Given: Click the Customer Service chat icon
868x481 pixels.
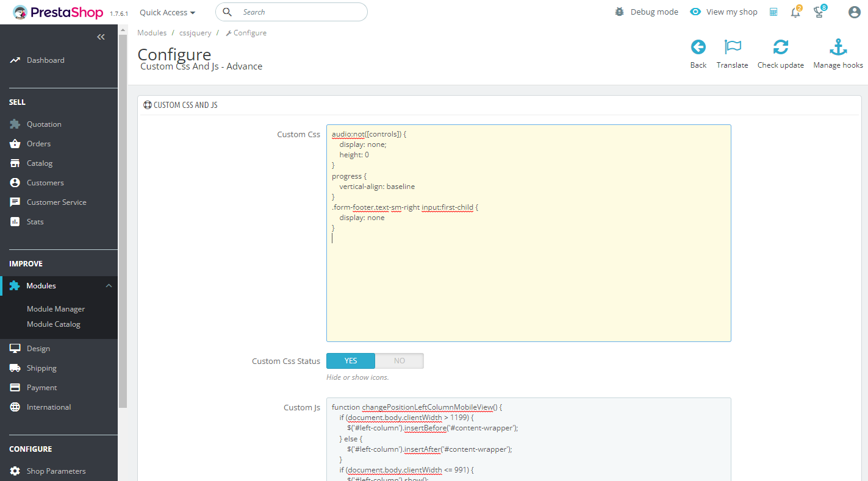Looking at the screenshot, I should click(x=15, y=202).
